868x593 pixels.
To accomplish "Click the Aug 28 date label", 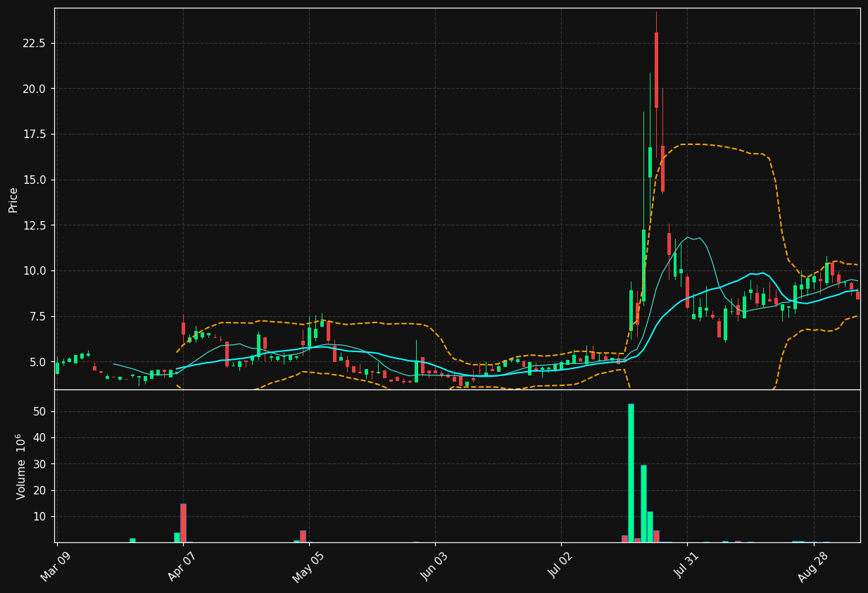I will (812, 566).
